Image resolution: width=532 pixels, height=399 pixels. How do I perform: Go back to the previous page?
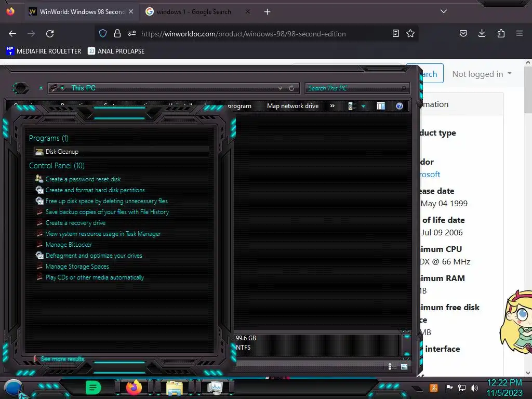tap(12, 34)
